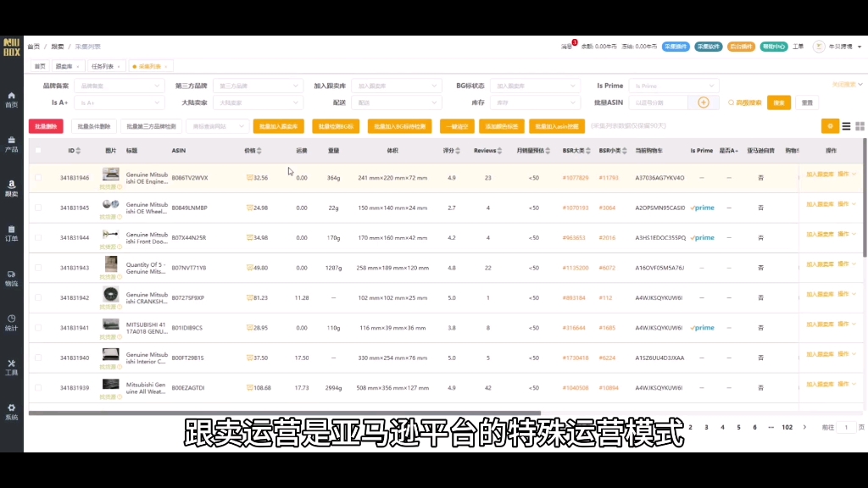The image size is (868, 488).
Task: Open 高级搜索
Action: [x=744, y=103]
